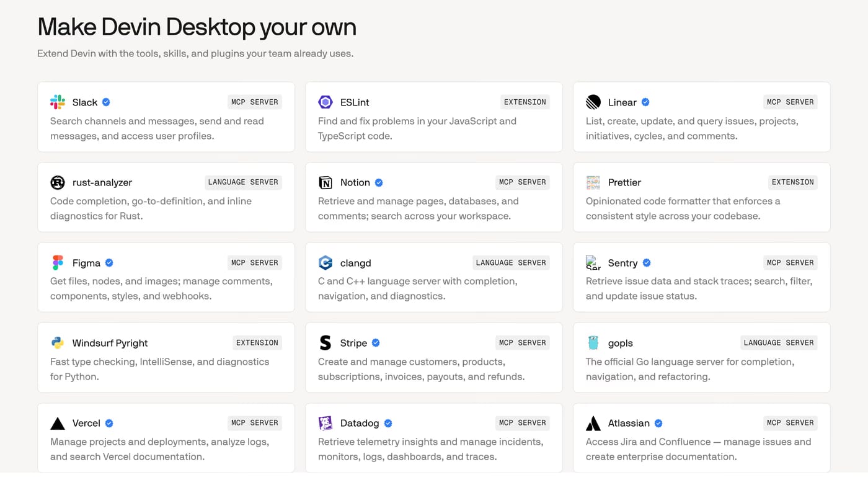The width and height of the screenshot is (868, 490).
Task: Click the verified badge next to Notion
Action: coord(379,182)
